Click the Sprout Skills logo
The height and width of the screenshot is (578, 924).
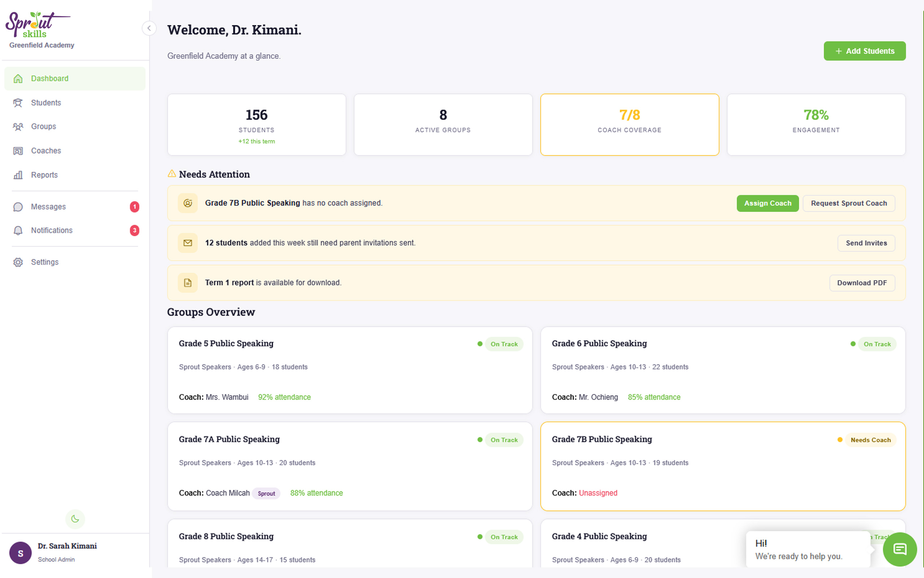coord(38,25)
